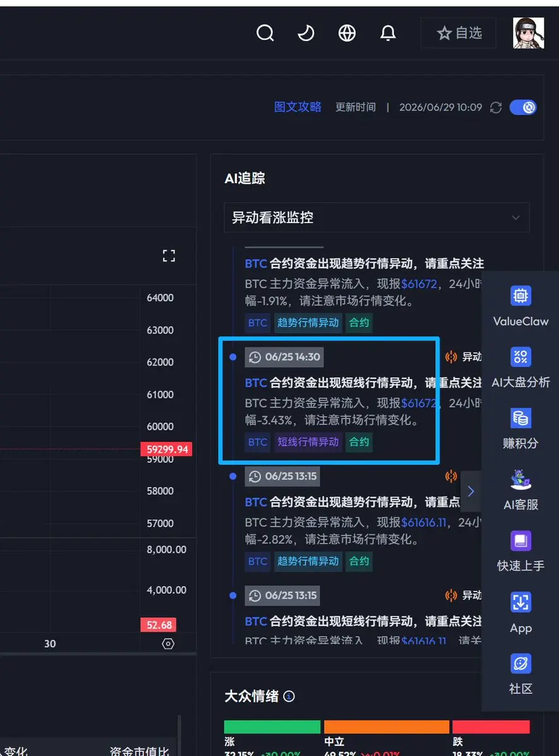The image size is (559, 756).
Task: Click the 52.68 volume label
Action: [x=159, y=625]
